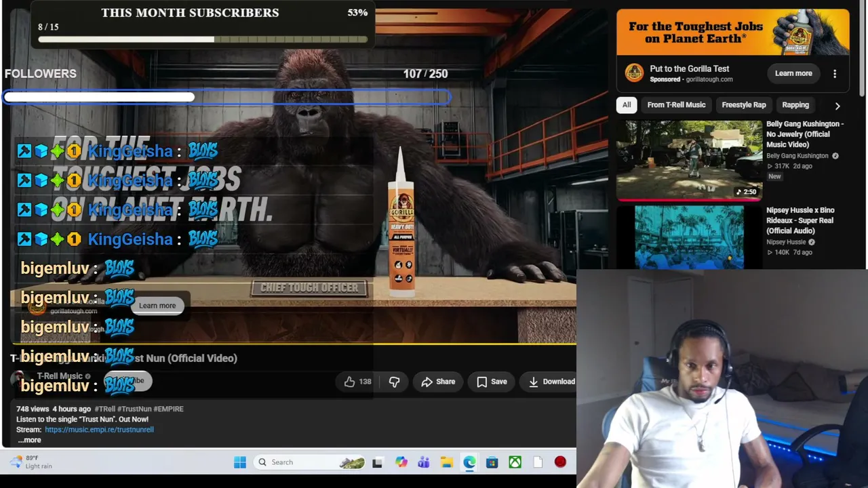
Task: Open Task View on the taskbar
Action: pos(378,462)
